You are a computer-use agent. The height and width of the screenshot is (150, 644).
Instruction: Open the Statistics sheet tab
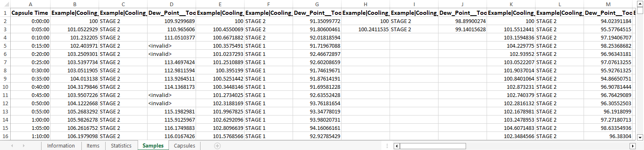121,145
